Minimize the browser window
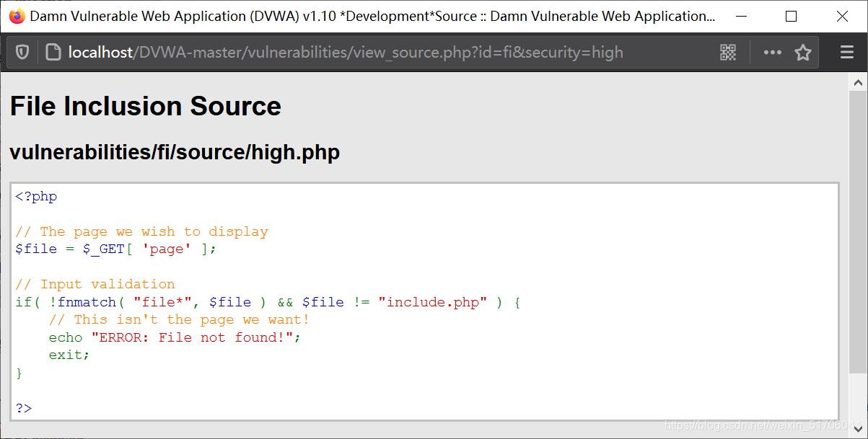Viewport: 868px width, 439px height. pos(740,16)
